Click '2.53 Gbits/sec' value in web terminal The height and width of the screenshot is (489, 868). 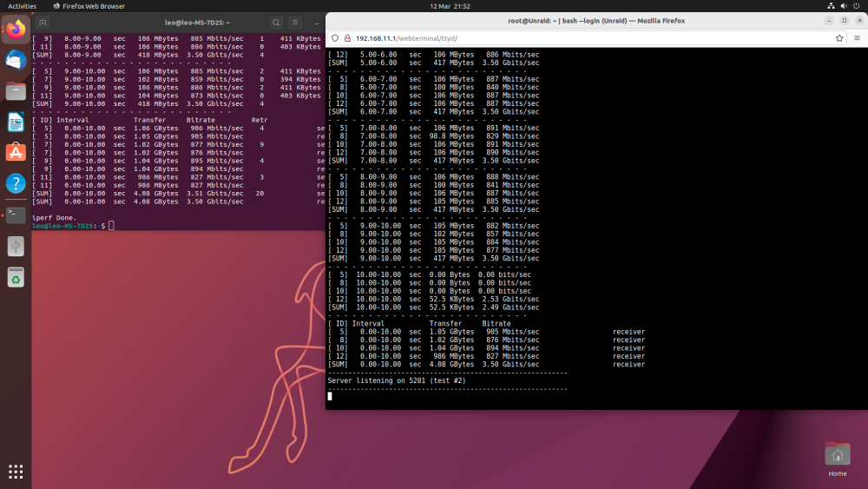coord(510,299)
